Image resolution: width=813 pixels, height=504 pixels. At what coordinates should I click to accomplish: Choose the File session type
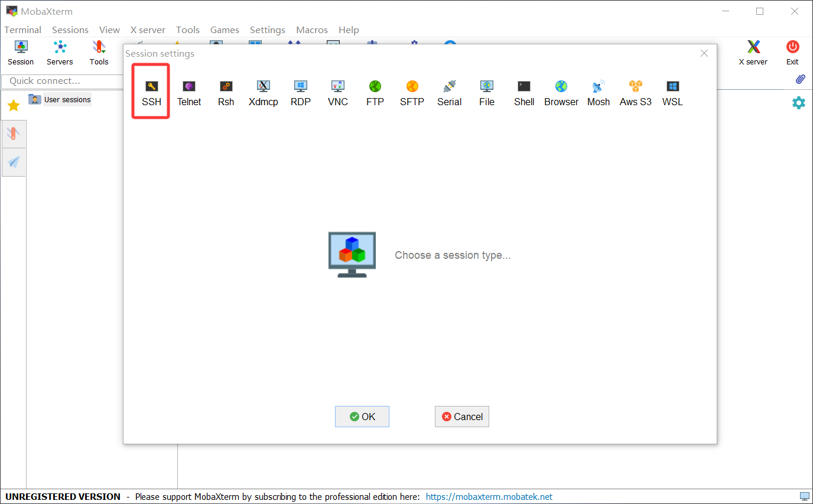tap(487, 93)
